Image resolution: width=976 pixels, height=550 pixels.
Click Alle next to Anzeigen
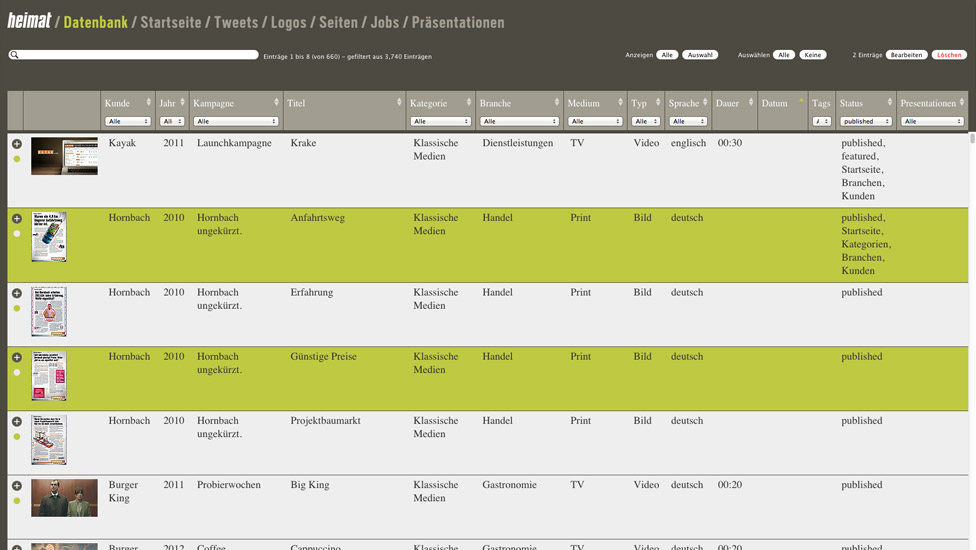point(667,55)
